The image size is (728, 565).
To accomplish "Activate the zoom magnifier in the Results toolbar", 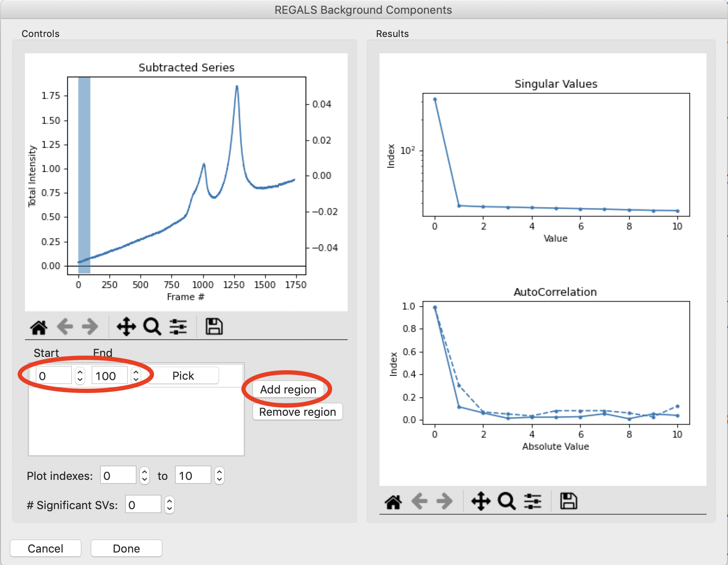I will tap(506, 501).
